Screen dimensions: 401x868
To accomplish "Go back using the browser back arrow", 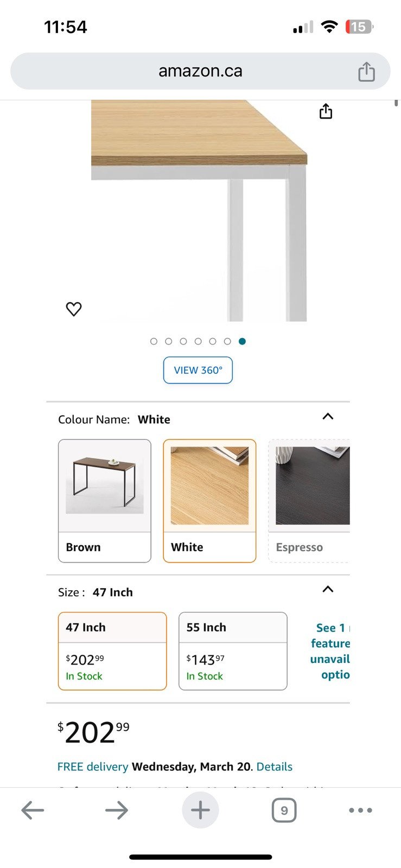I will coord(33,810).
